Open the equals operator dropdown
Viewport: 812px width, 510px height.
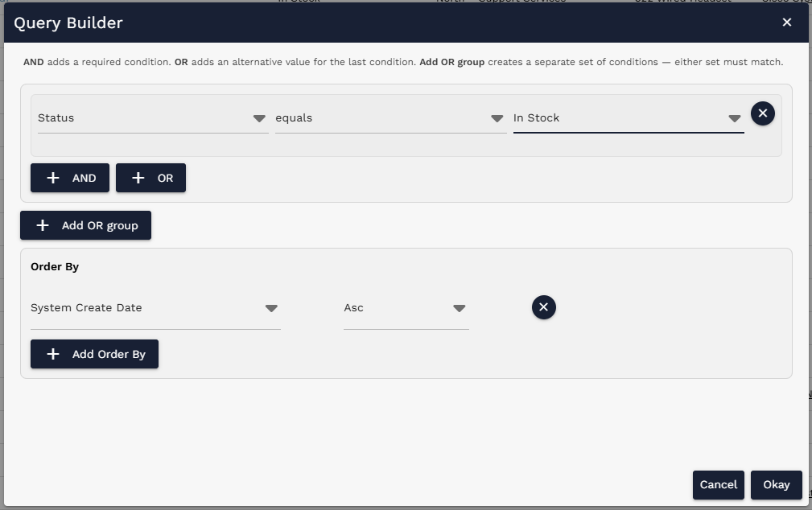coord(390,118)
